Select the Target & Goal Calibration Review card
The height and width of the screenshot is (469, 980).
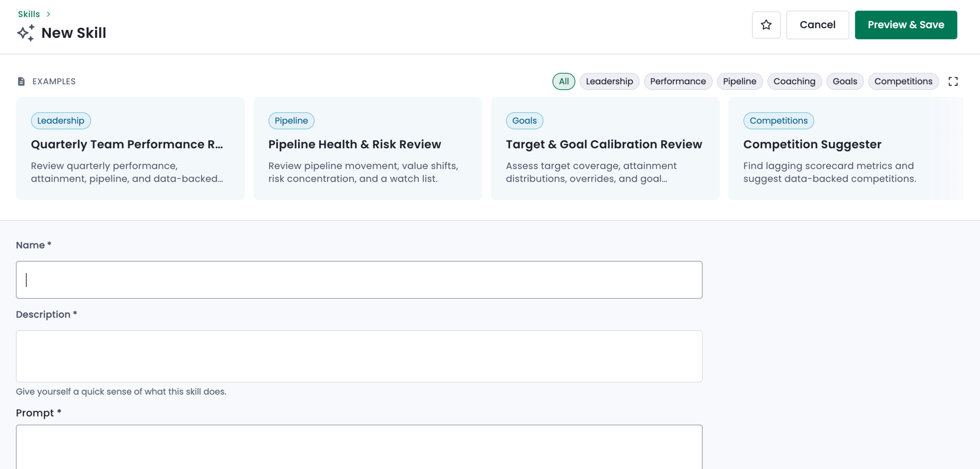click(605, 148)
